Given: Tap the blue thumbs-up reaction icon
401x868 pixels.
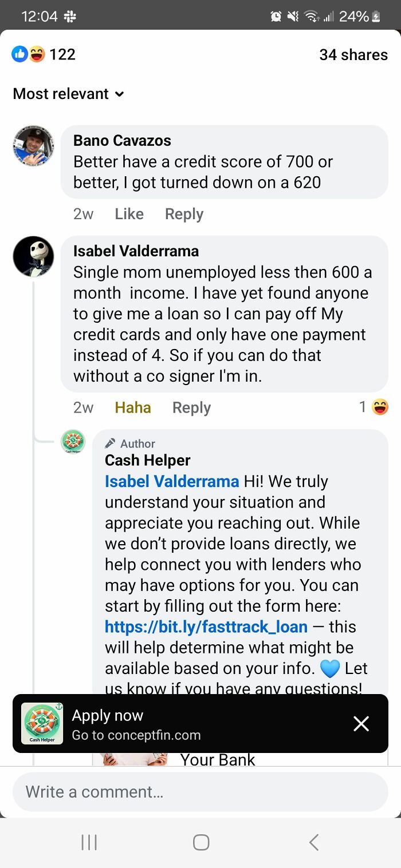Looking at the screenshot, I should 20,54.
